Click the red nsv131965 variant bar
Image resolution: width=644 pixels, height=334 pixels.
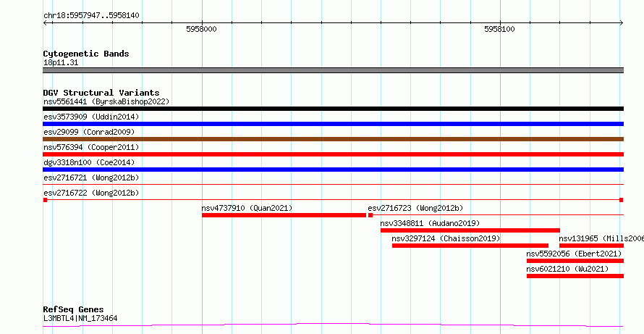coord(591,246)
